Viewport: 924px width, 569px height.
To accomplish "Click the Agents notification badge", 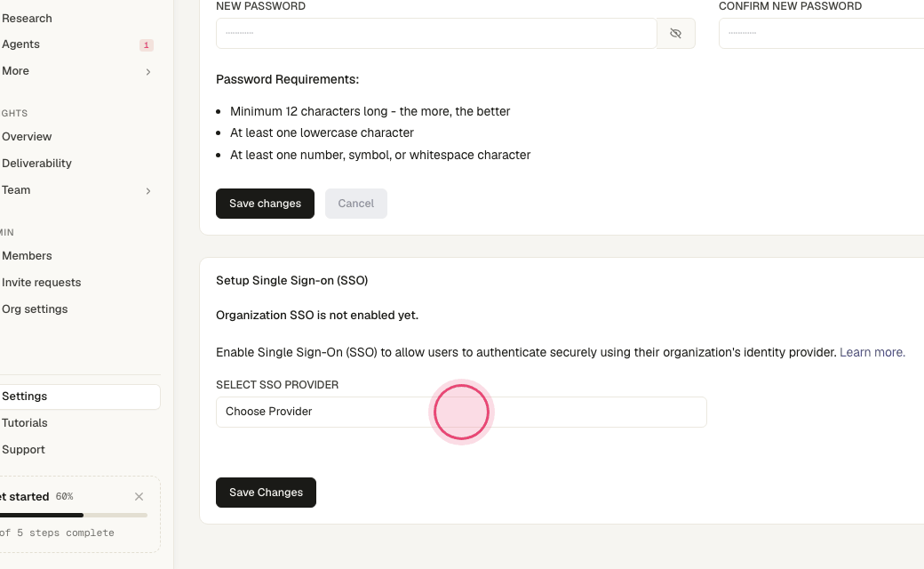I will tap(146, 44).
